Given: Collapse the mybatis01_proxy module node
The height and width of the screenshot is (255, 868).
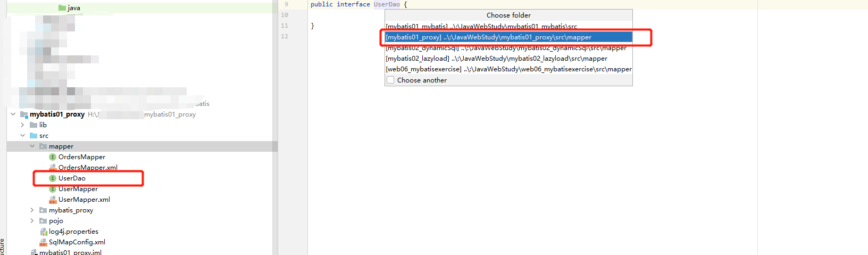Looking at the screenshot, I should pyautogui.click(x=13, y=114).
